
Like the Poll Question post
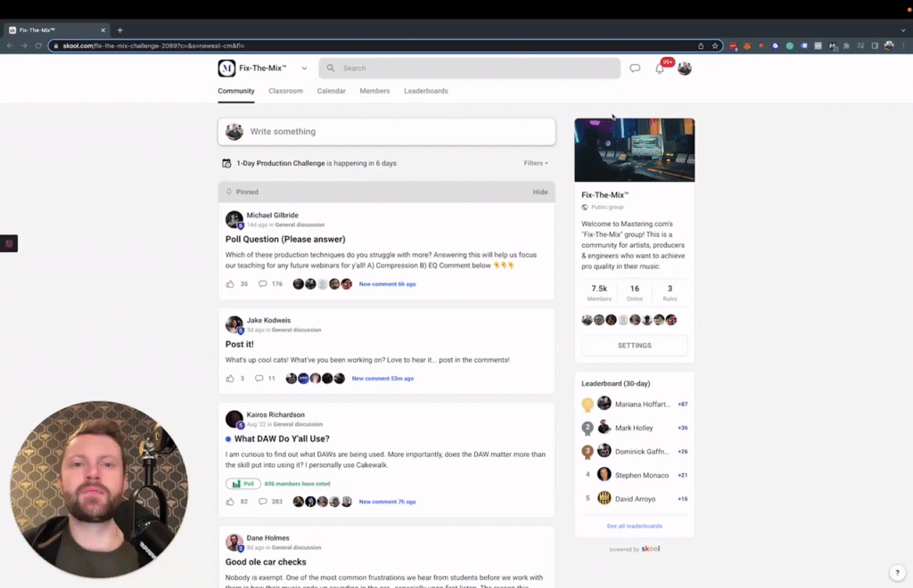click(x=230, y=284)
